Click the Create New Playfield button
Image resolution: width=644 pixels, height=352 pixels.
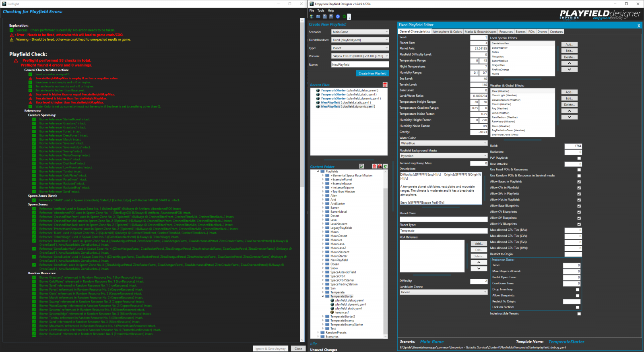tap(372, 73)
